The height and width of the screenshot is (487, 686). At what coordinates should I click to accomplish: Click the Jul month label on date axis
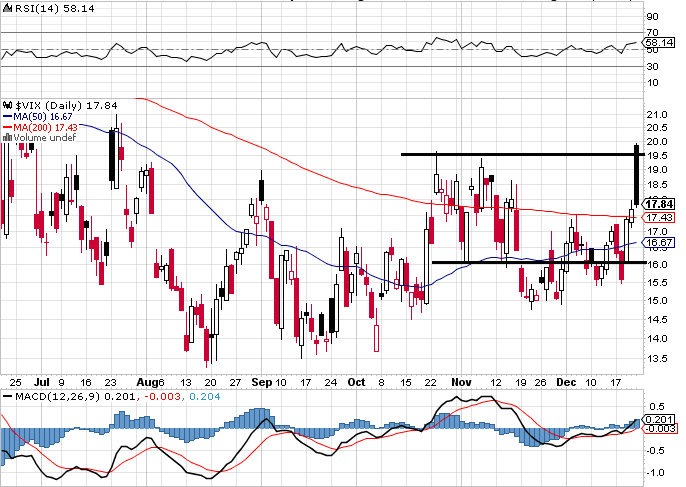(42, 382)
